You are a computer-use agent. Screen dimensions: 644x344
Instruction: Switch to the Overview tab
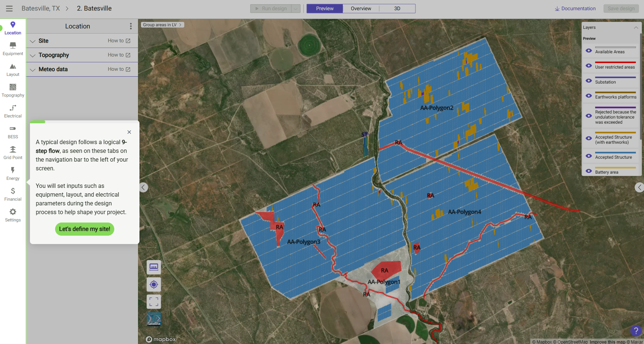point(361,9)
